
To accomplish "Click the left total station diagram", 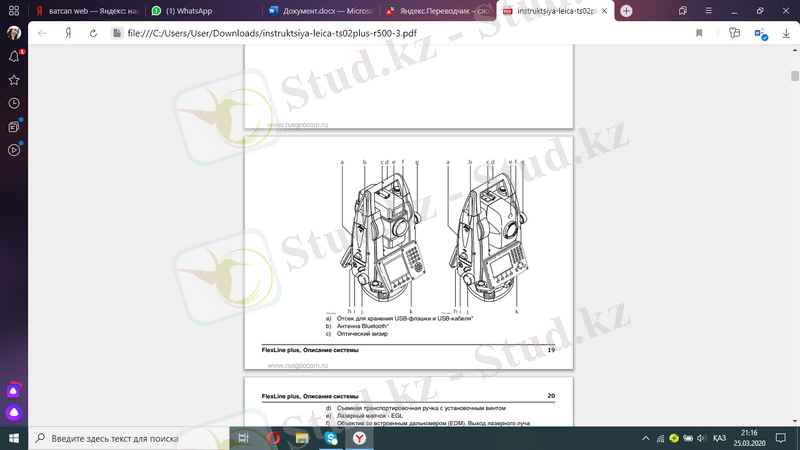I will 383,237.
